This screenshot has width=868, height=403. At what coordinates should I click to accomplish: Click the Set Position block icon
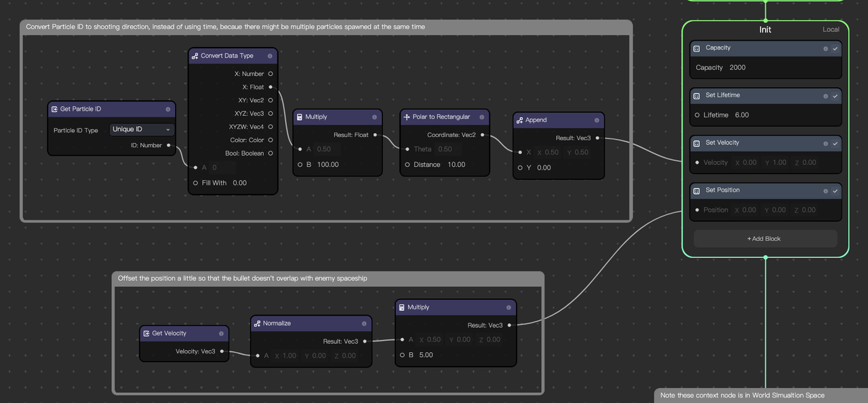696,191
